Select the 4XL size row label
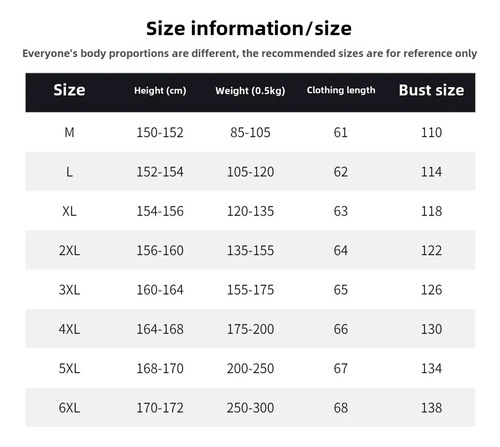Image resolution: width=500 pixels, height=447 pixels. pyautogui.click(x=69, y=329)
